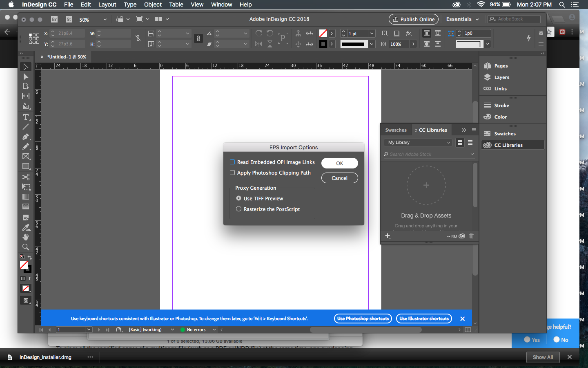Switch library to grid view icon

coord(460,142)
